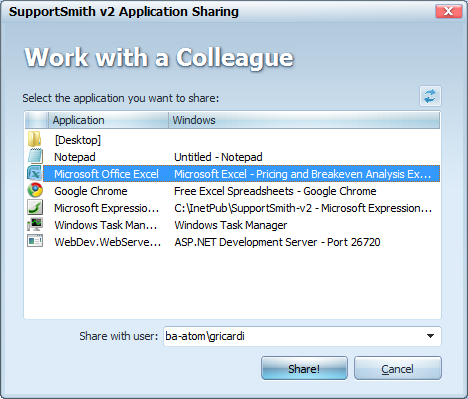Image resolution: width=468 pixels, height=399 pixels.
Task: Click Free Excel Spreadsheets - Google Chrome
Action: 275,191
